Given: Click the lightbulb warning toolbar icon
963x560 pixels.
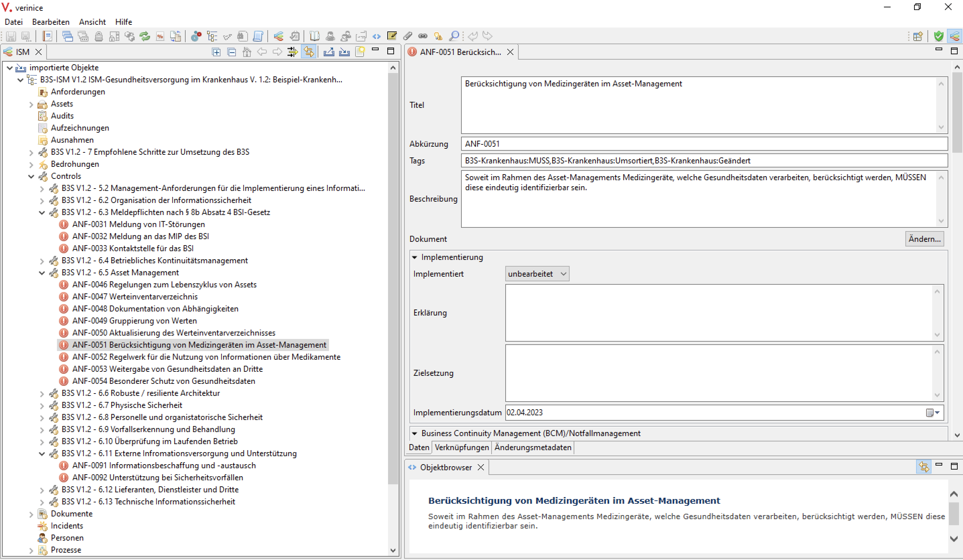Looking at the screenshot, I should tap(438, 36).
